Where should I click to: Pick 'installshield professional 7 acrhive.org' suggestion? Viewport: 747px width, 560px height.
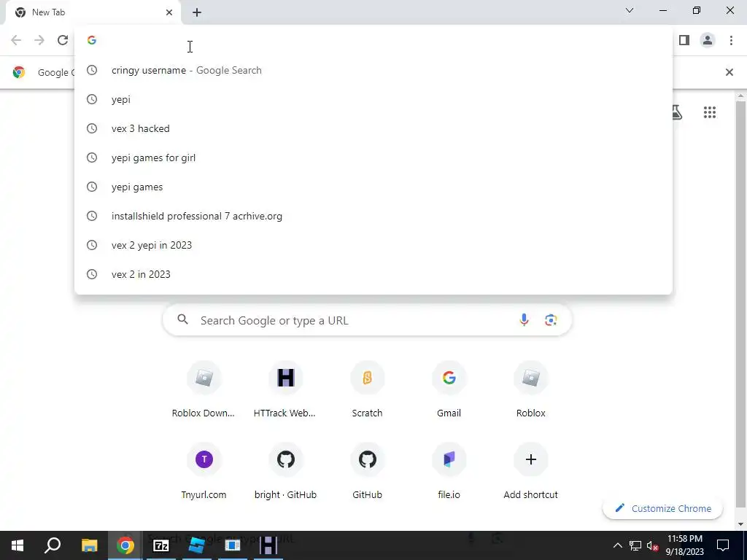pyautogui.click(x=373, y=216)
